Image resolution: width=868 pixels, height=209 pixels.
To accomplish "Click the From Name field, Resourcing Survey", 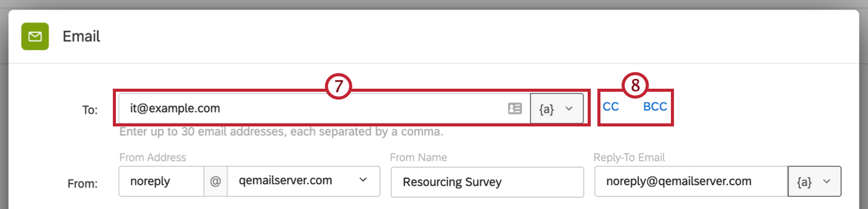I will pos(487,182).
